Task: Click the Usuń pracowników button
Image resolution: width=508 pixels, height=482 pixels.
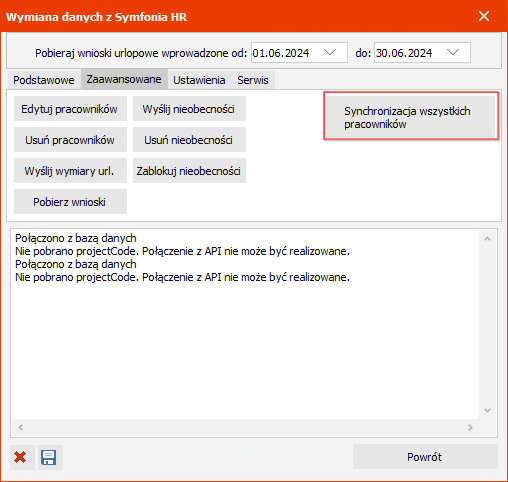Action: click(x=70, y=140)
